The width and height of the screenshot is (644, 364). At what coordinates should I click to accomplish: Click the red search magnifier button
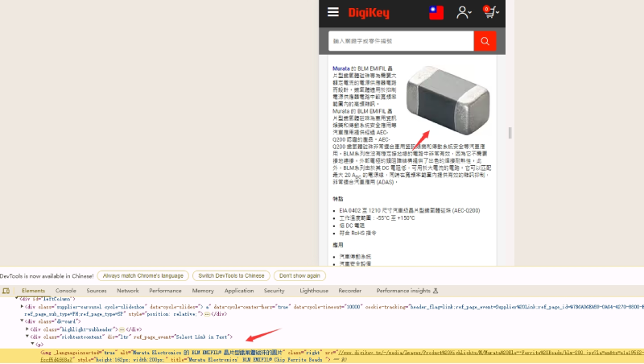coord(485,41)
